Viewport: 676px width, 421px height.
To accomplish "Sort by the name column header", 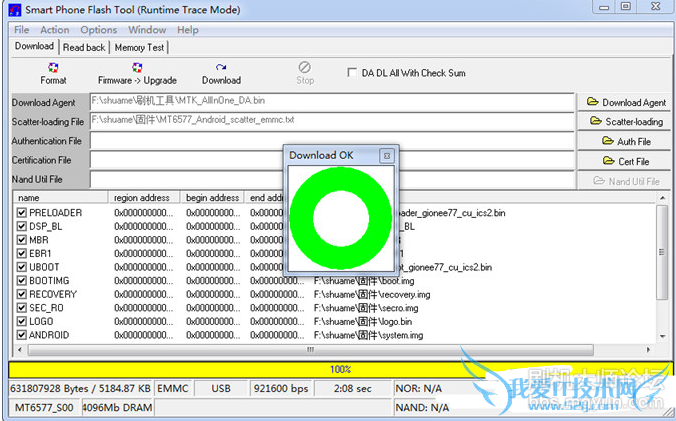I will coord(60,197).
